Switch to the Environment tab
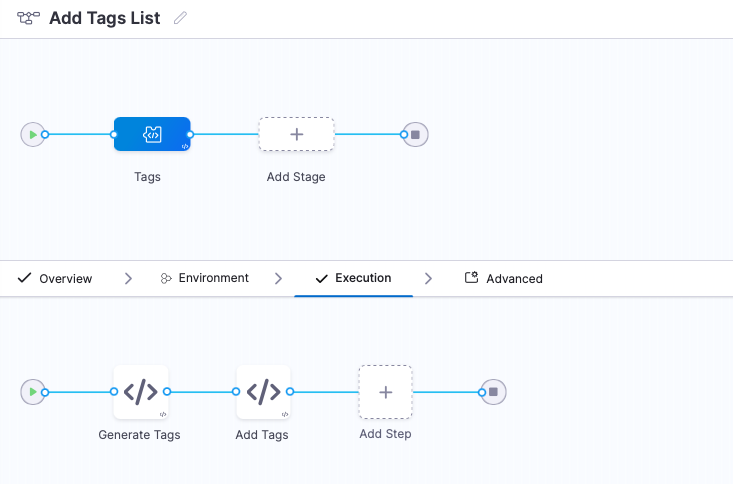The width and height of the screenshot is (733, 484). [204, 278]
